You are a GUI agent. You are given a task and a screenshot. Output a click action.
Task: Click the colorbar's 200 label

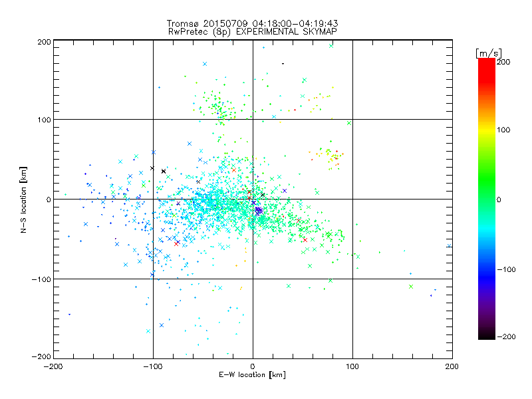(503, 62)
